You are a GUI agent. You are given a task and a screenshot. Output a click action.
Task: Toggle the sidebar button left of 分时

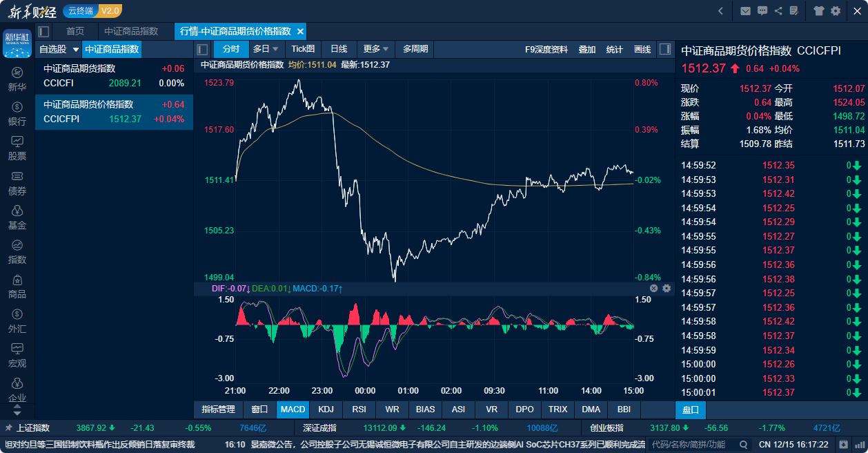[203, 49]
